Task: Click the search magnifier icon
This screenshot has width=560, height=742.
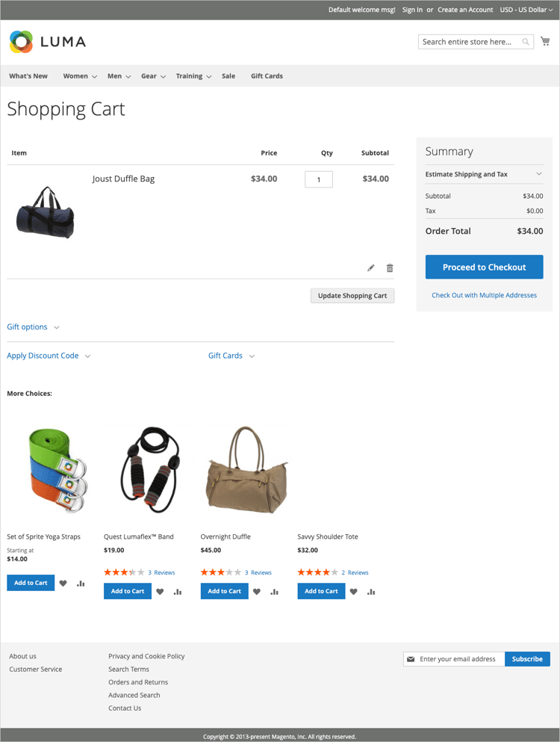Action: [526, 42]
